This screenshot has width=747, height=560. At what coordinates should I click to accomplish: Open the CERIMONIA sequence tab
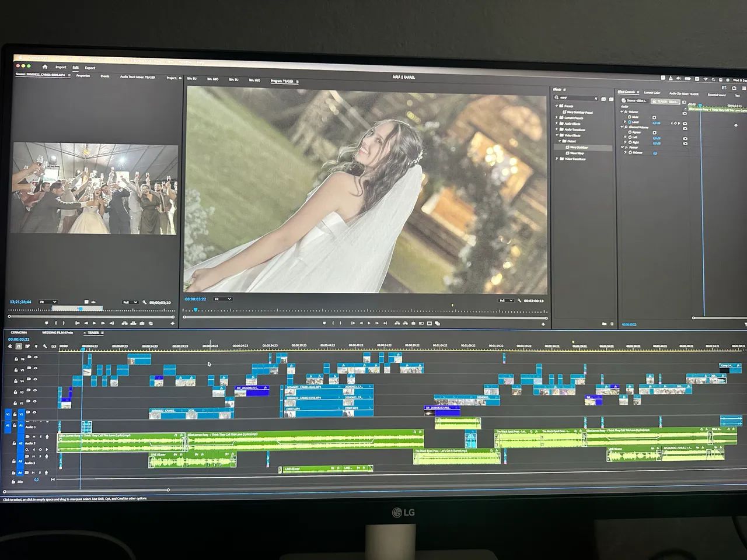coord(19,332)
